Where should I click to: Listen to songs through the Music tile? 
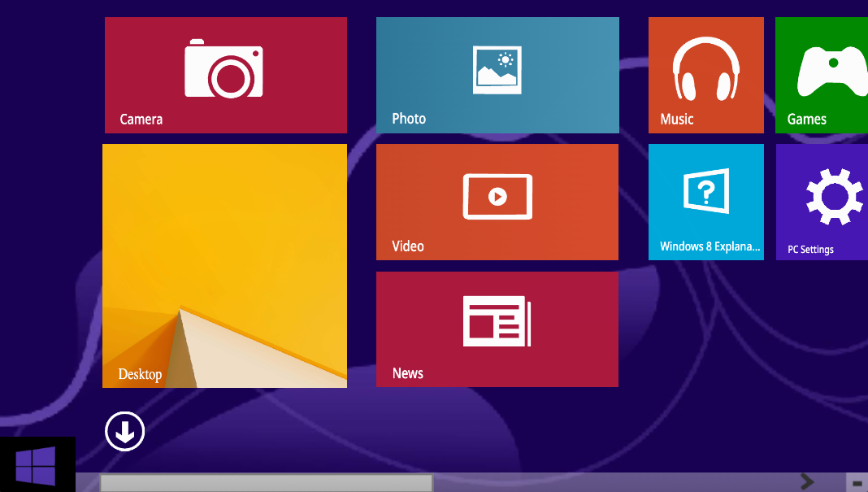[705, 75]
